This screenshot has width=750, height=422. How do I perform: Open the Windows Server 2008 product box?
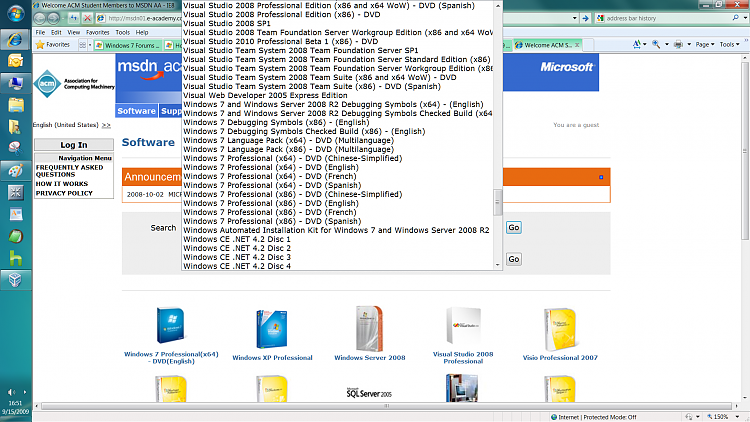(x=369, y=329)
